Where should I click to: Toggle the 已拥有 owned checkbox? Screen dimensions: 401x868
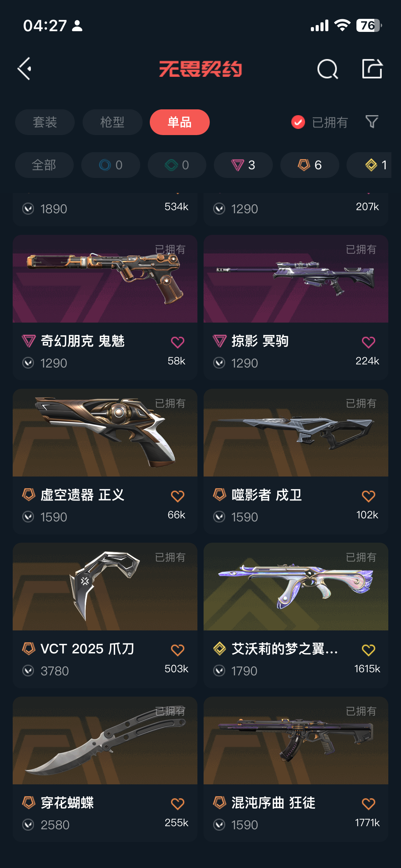298,122
